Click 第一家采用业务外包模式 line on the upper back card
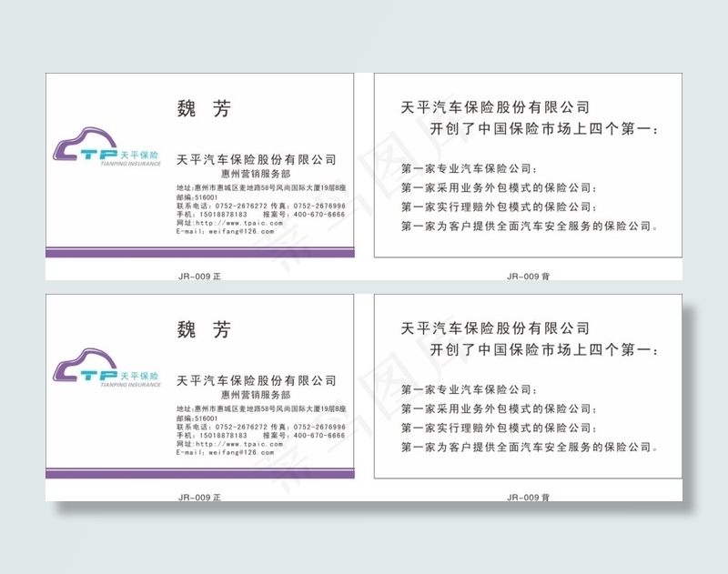 pos(499,188)
